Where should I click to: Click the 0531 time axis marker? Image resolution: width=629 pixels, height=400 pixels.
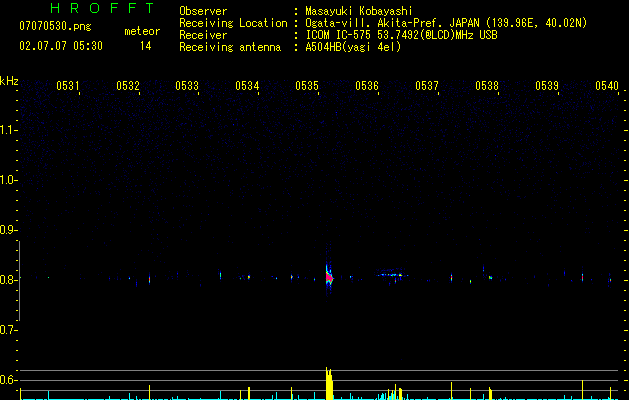[x=67, y=86]
